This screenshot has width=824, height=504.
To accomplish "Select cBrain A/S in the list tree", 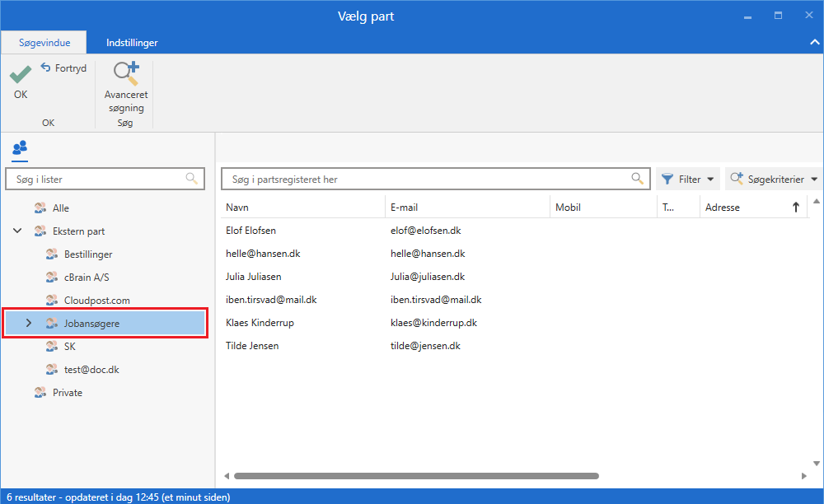I will pos(87,278).
